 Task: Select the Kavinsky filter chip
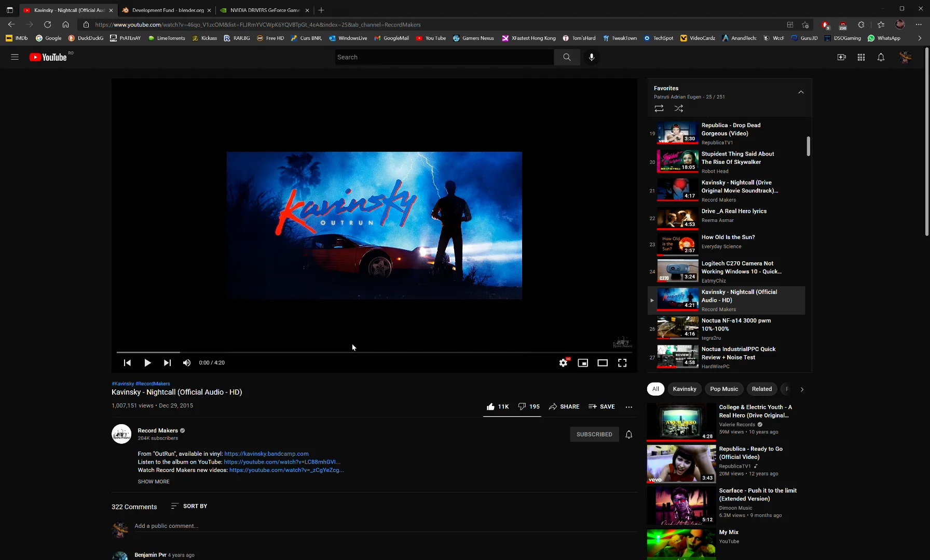pos(685,389)
